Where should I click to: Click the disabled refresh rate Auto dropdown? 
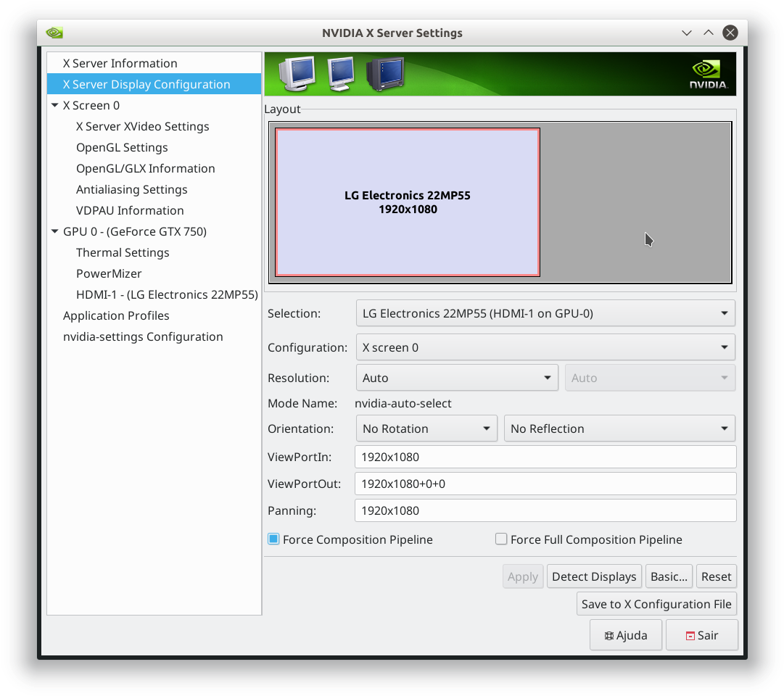pos(650,378)
